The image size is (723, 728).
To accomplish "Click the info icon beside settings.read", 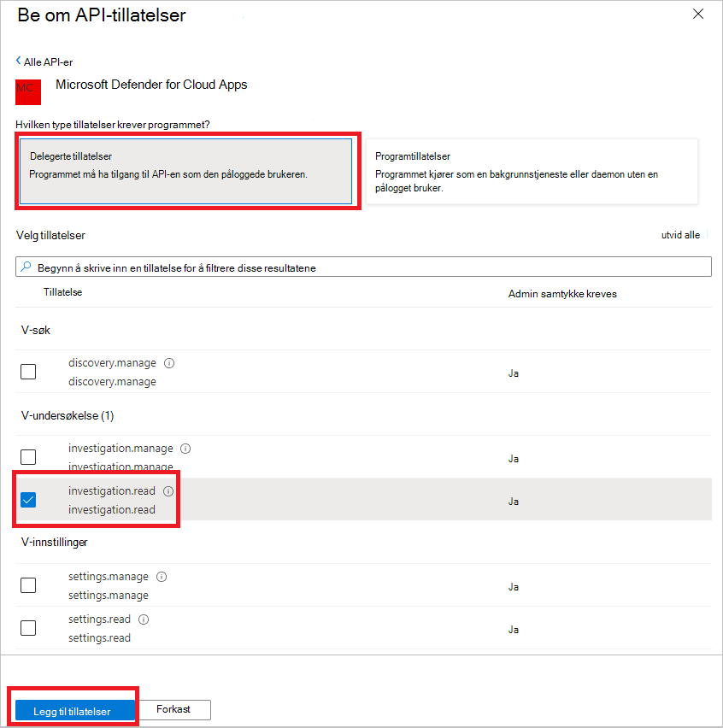I will 144,619.
